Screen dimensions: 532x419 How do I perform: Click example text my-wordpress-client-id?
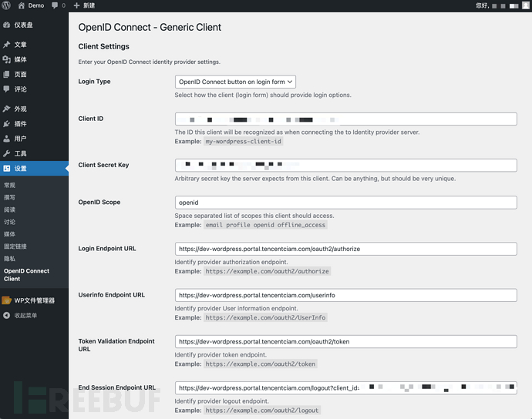244,142
